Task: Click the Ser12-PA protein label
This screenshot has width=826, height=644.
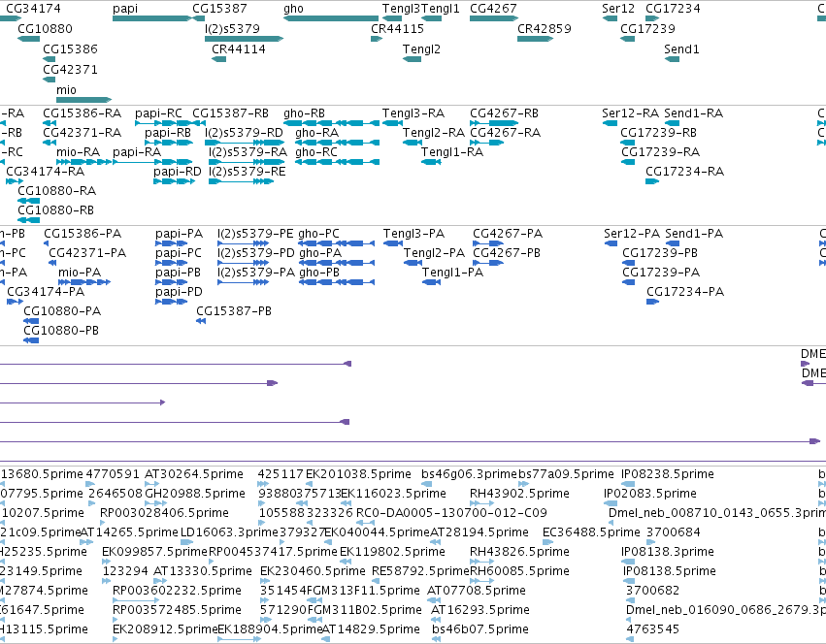Action: [632, 234]
